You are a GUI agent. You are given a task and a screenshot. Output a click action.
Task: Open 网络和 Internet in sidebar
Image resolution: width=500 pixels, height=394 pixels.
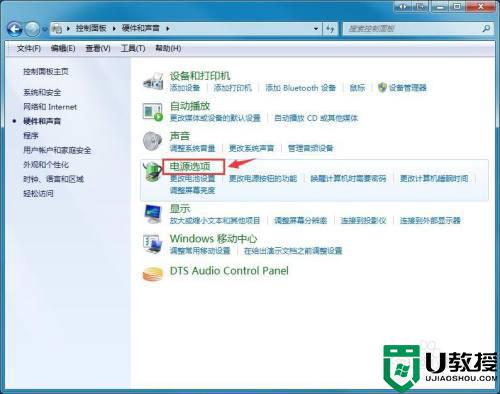click(50, 107)
